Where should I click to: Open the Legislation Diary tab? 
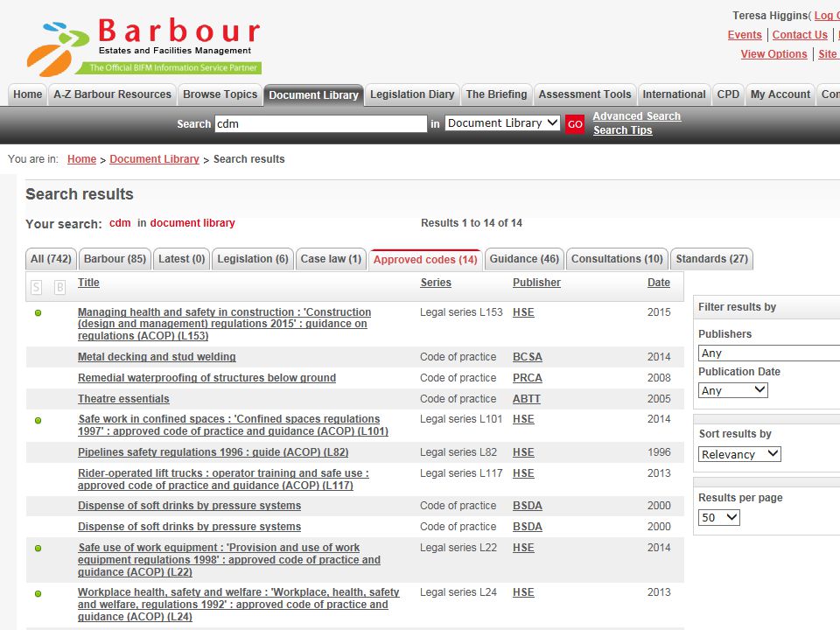click(412, 94)
